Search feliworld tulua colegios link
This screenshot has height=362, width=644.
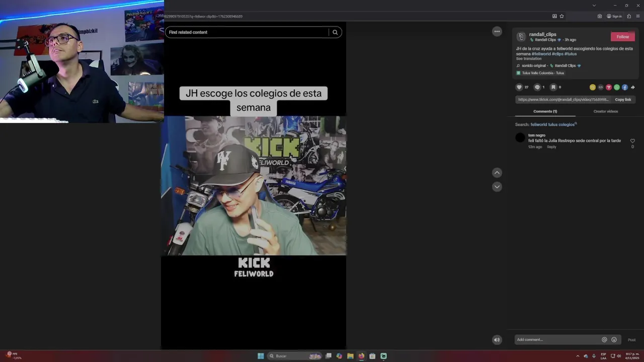(553, 124)
